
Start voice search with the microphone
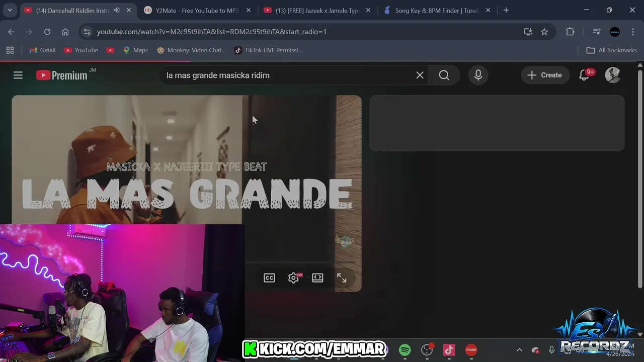coord(478,75)
